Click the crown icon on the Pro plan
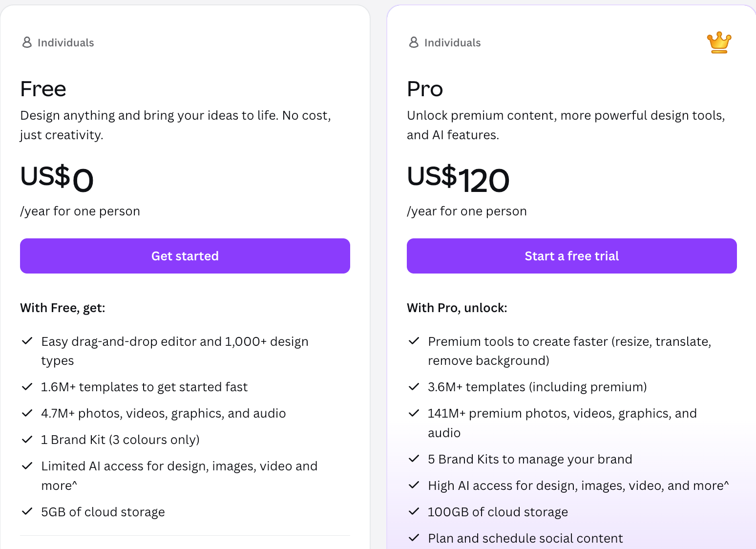Image resolution: width=756 pixels, height=549 pixels. pos(718,42)
